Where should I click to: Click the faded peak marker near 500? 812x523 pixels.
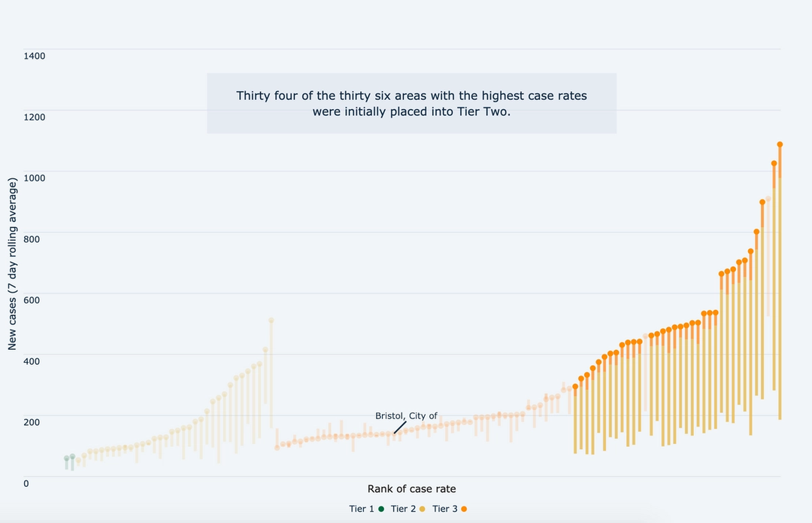271,321
